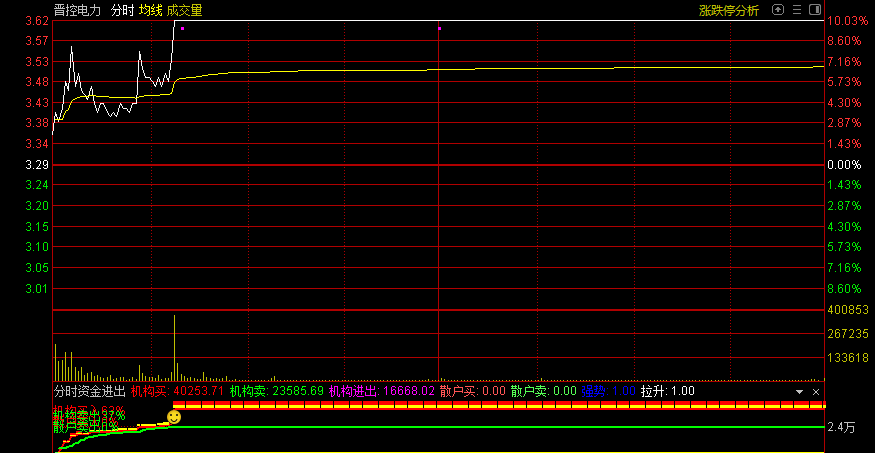Click the magenta dot on the midday line
Screen dimensions: 875x453
point(439,28)
